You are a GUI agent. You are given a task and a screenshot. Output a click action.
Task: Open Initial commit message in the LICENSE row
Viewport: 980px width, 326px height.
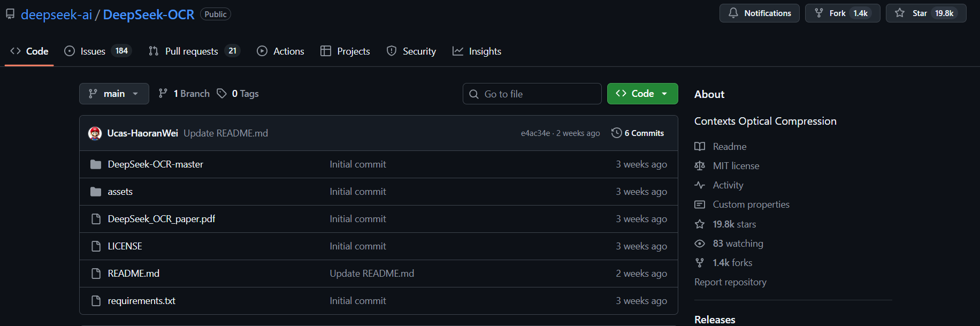click(x=358, y=246)
